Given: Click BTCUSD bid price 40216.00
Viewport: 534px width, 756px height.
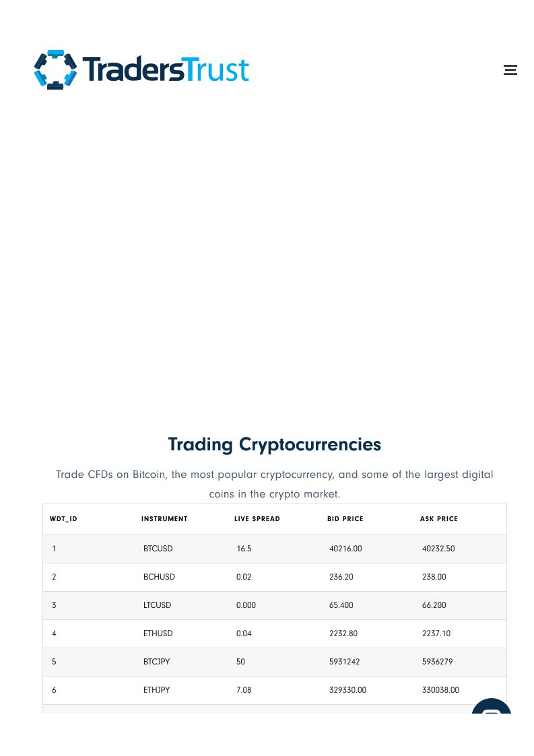Looking at the screenshot, I should point(345,549).
